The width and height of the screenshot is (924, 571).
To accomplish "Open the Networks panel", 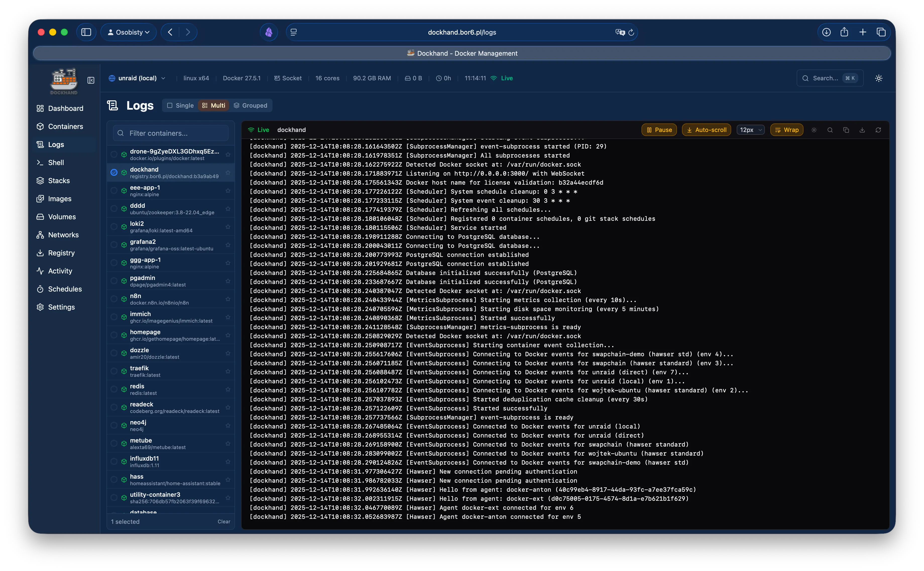I will (x=63, y=235).
